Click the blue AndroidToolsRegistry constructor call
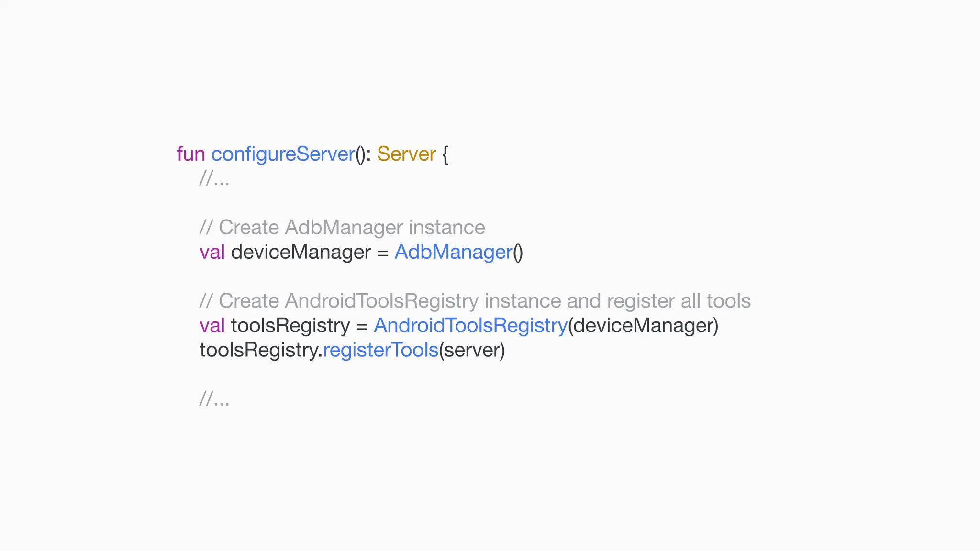The width and height of the screenshot is (980, 551). (x=470, y=326)
